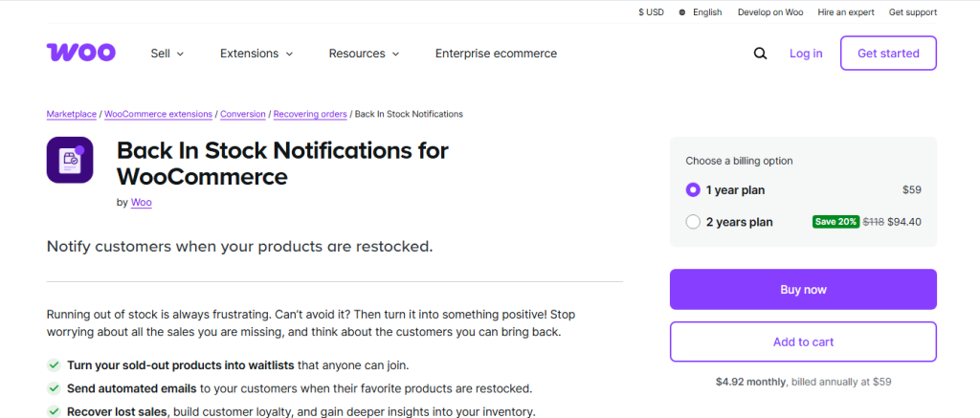Click the Buy now button

tap(803, 289)
